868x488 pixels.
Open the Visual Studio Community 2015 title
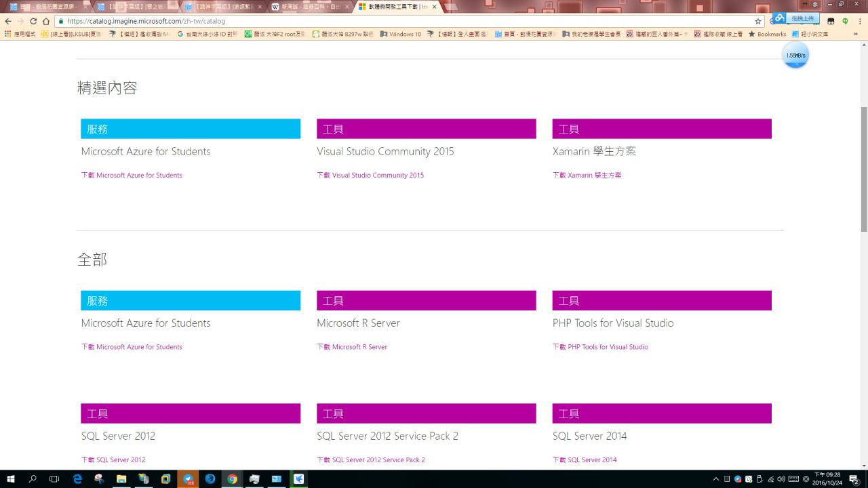(x=385, y=151)
